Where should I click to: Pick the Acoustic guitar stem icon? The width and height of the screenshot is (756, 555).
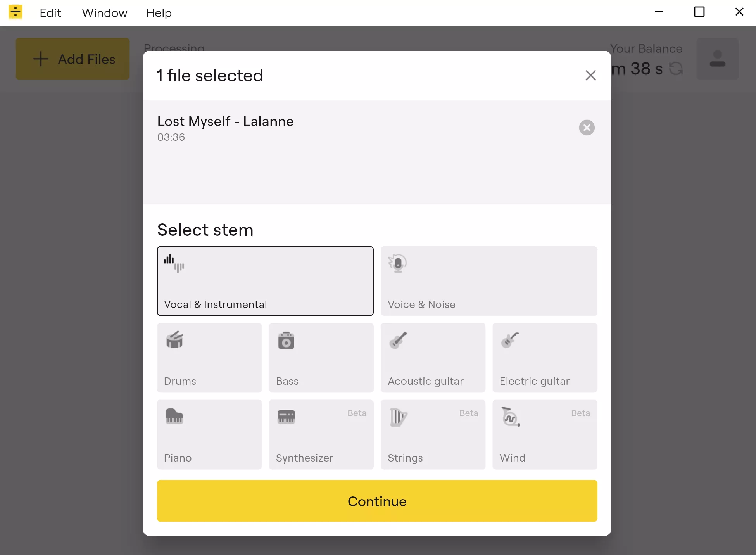pyautogui.click(x=398, y=340)
